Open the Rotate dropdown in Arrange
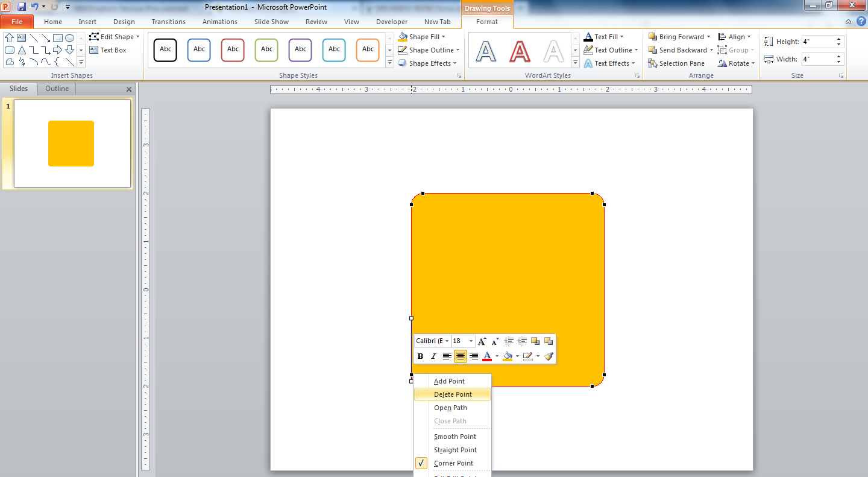 737,63
